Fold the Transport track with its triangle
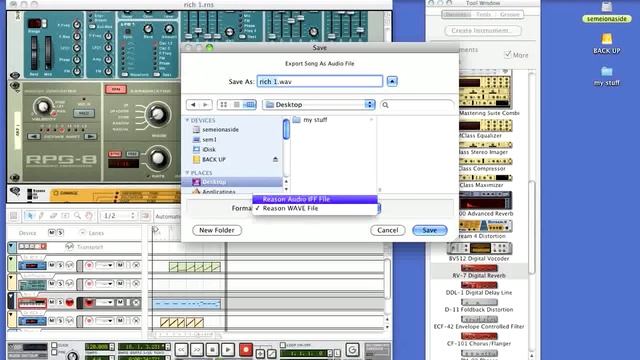The image size is (640, 360). (11, 246)
